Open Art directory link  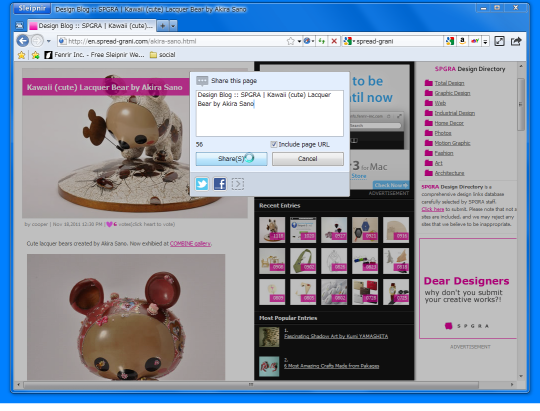pyautogui.click(x=438, y=163)
